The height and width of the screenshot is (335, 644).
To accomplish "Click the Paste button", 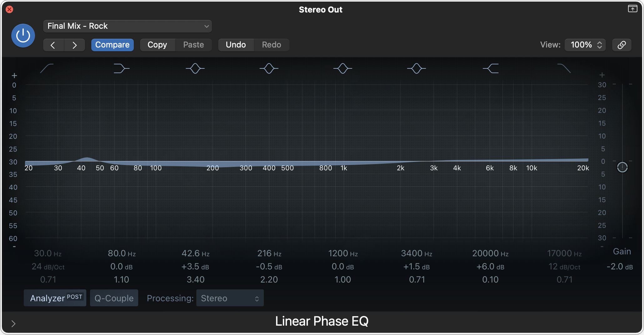I will point(194,45).
